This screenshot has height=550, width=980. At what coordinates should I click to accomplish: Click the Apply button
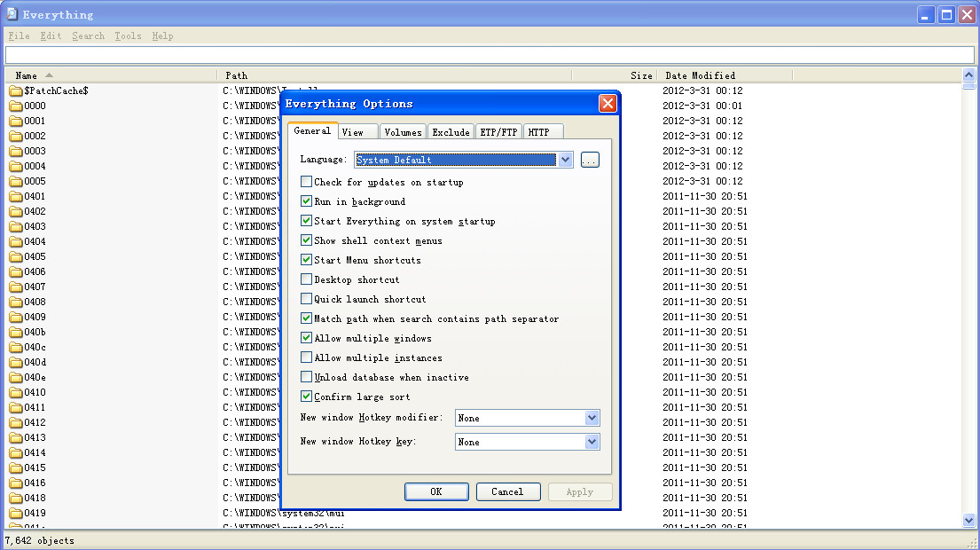tap(579, 491)
